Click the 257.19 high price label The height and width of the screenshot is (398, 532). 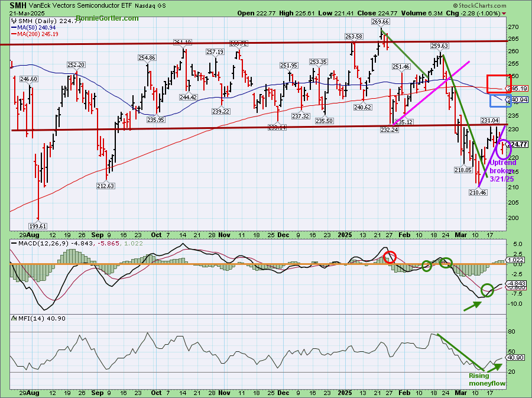(x=215, y=52)
